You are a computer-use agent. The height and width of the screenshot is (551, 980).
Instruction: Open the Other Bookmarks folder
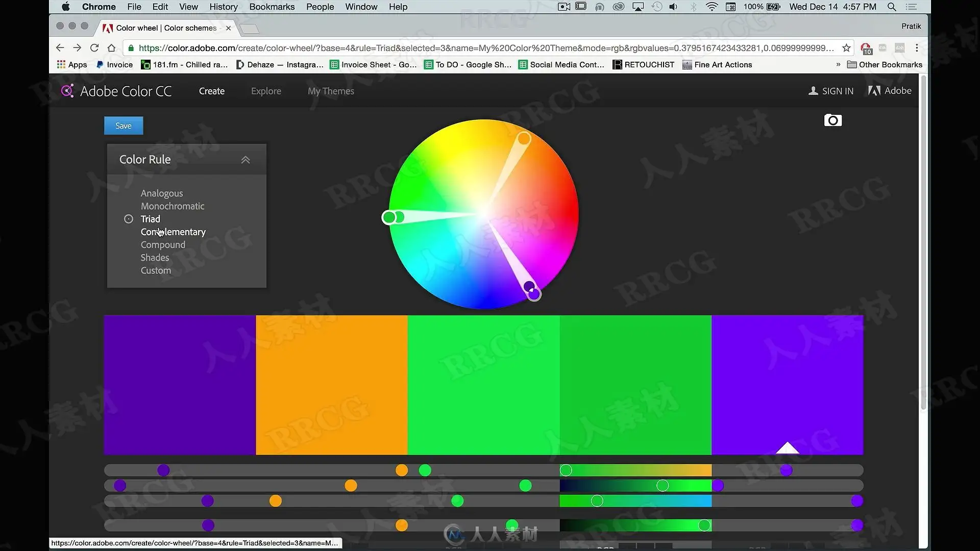coord(885,65)
